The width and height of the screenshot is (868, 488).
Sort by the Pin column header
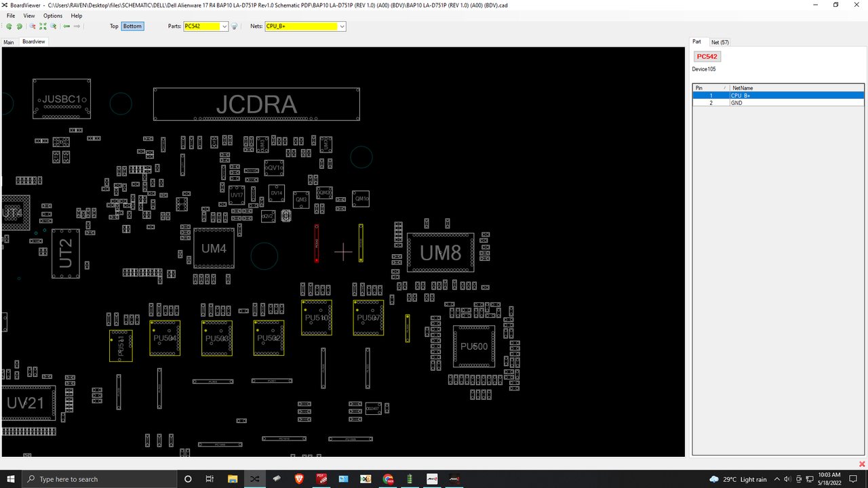pyautogui.click(x=709, y=88)
